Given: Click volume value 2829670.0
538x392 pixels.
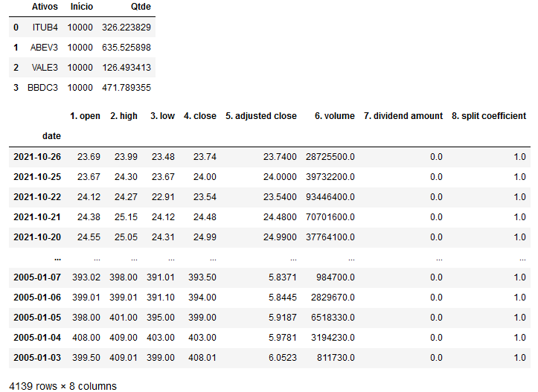Looking at the screenshot, I should [333, 298].
